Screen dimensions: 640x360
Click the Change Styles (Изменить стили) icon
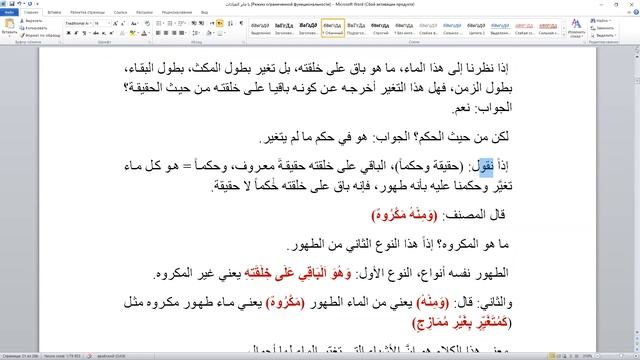tap(576, 28)
